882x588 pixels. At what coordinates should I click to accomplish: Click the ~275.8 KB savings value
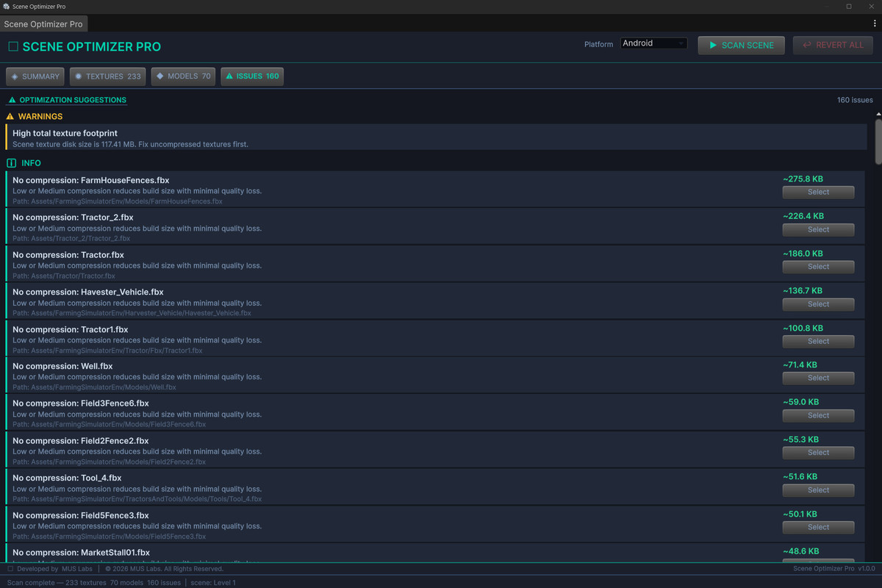[803, 179]
